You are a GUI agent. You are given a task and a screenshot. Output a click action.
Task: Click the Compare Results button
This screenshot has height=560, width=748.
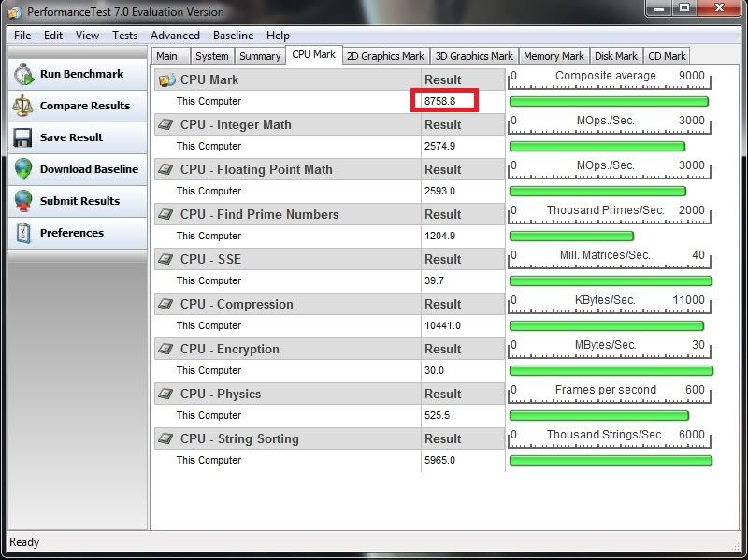(78, 106)
